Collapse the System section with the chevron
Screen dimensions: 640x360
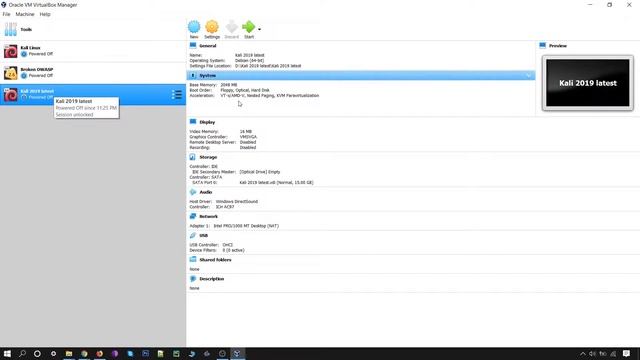click(x=529, y=76)
